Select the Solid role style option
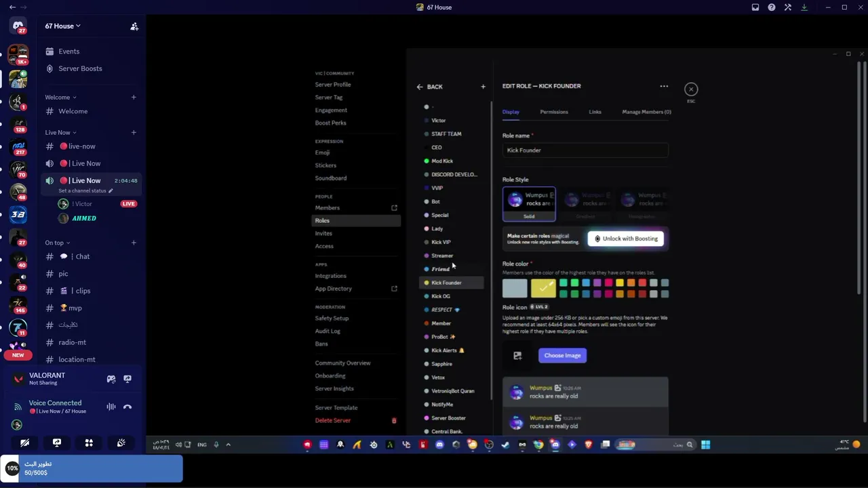This screenshot has width=868, height=488. [529, 204]
